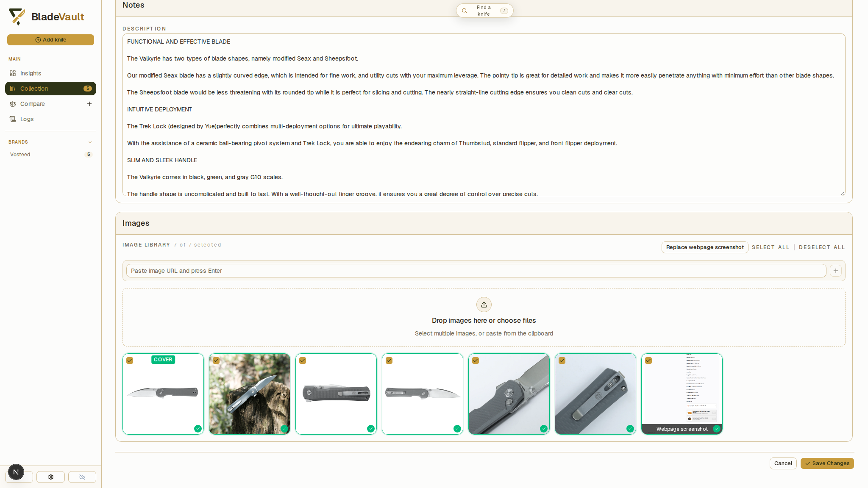Viewport: 868px width, 488px height.
Task: Click the cloud-off sync icon
Action: click(x=82, y=477)
